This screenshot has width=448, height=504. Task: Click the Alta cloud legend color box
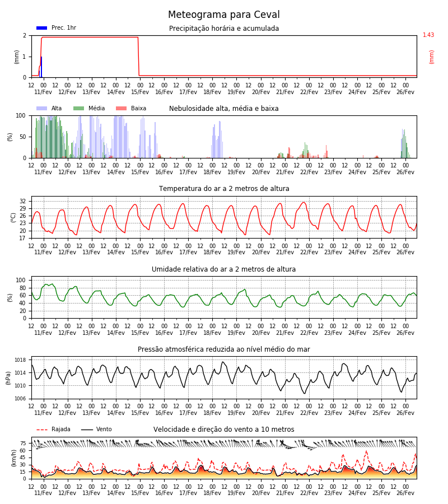click(42, 108)
